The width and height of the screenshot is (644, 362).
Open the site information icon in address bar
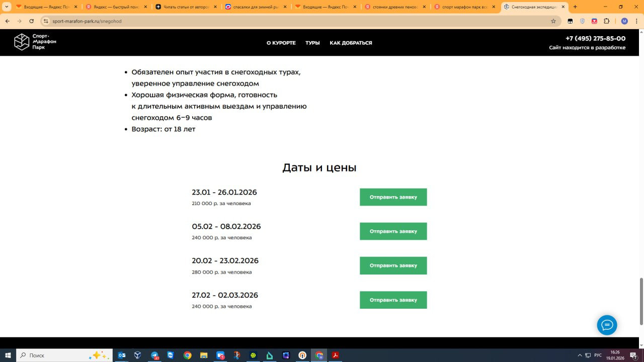tap(46, 21)
